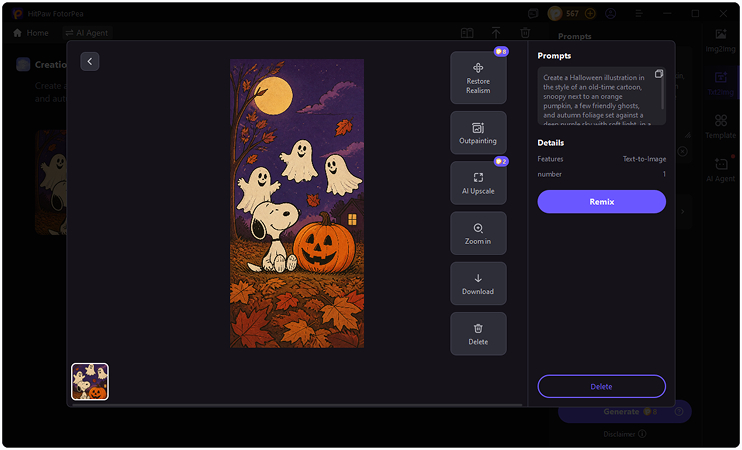The image size is (742, 450).
Task: Click the HitPaw FotorPea app logo
Action: 18,14
